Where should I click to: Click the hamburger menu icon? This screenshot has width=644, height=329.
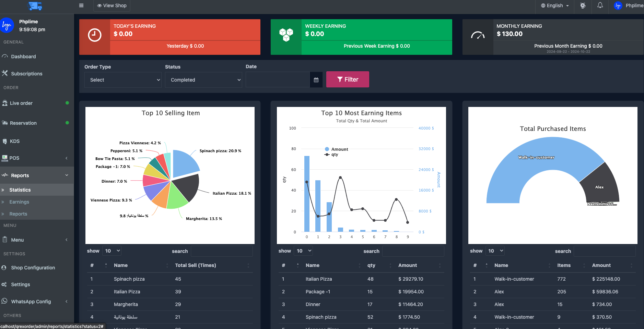coord(81,5)
